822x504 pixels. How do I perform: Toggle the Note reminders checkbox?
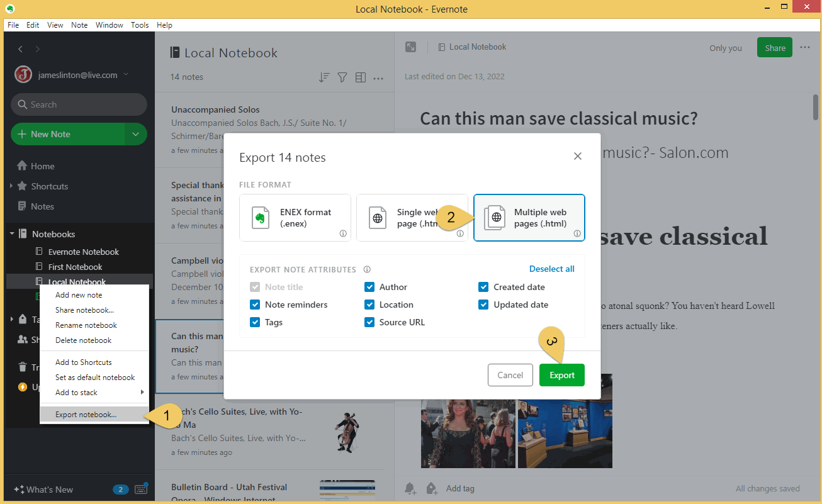255,305
